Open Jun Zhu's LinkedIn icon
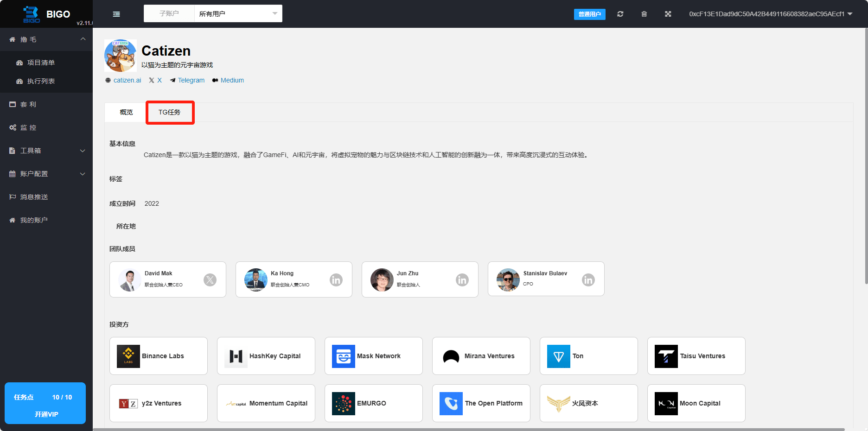This screenshot has height=431, width=868. coord(462,280)
